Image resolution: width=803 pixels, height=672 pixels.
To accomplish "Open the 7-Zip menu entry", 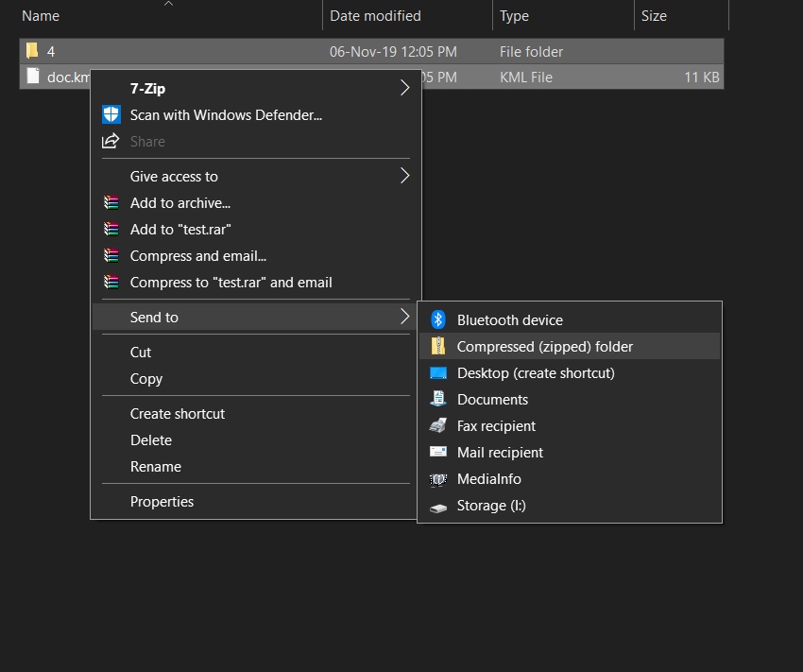I will click(x=256, y=88).
